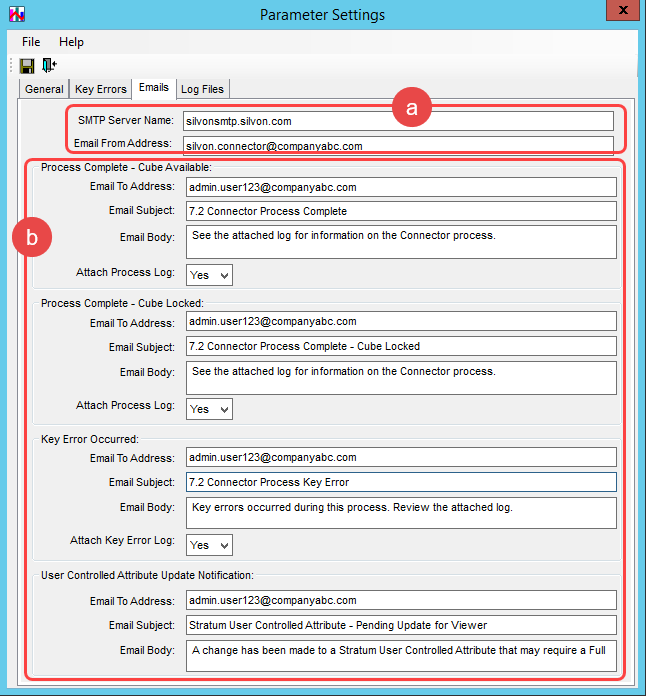Viewport: 646px width, 696px height.
Task: Click Email Subject field for Cube Available
Action: (401, 211)
